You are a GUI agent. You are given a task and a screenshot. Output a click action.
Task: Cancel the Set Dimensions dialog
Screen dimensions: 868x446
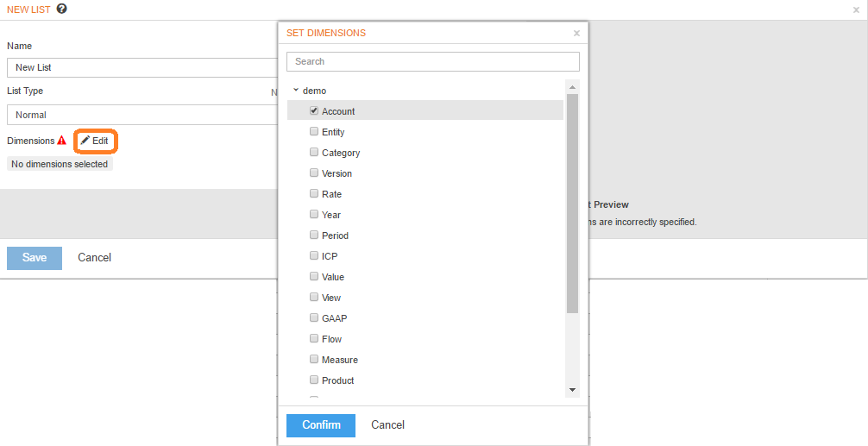click(x=387, y=425)
